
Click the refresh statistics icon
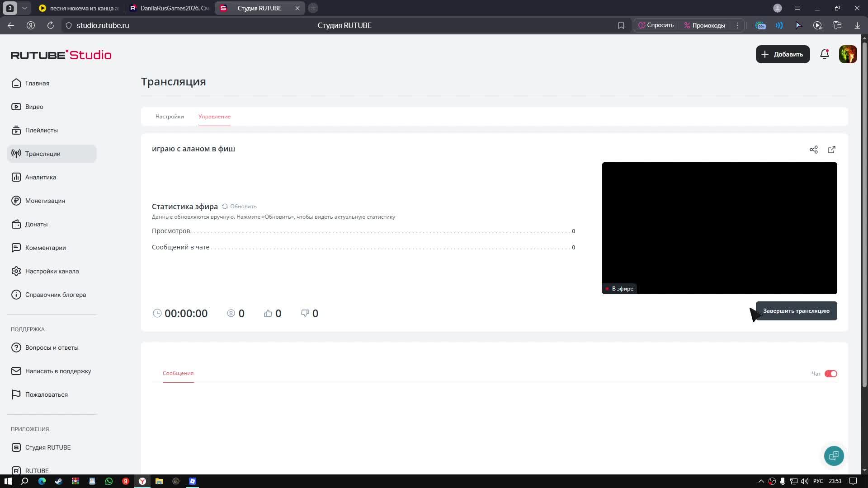(x=225, y=206)
